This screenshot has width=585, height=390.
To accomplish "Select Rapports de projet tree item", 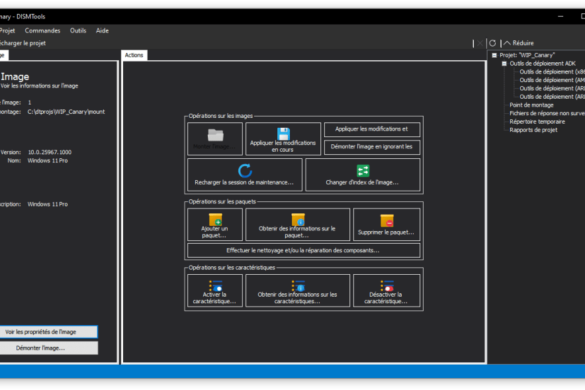I will pos(534,130).
